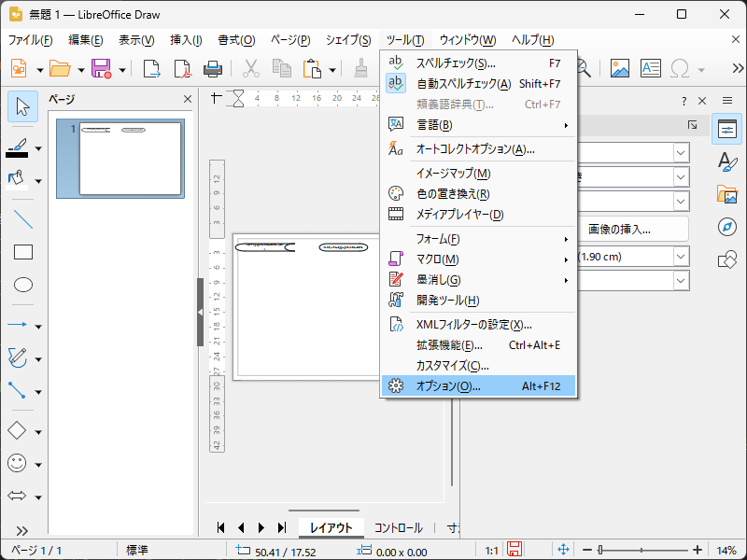Open the File menu
Image resolution: width=747 pixels, height=560 pixels.
click(x=31, y=40)
